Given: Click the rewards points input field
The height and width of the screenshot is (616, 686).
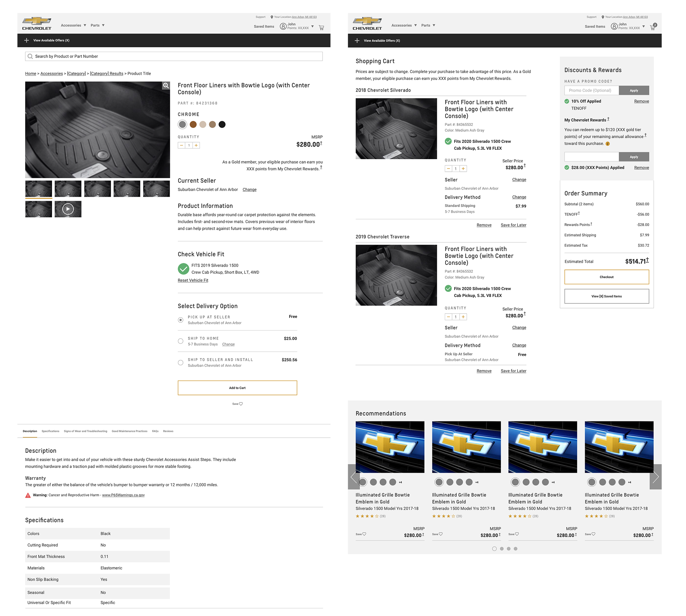Looking at the screenshot, I should (592, 157).
